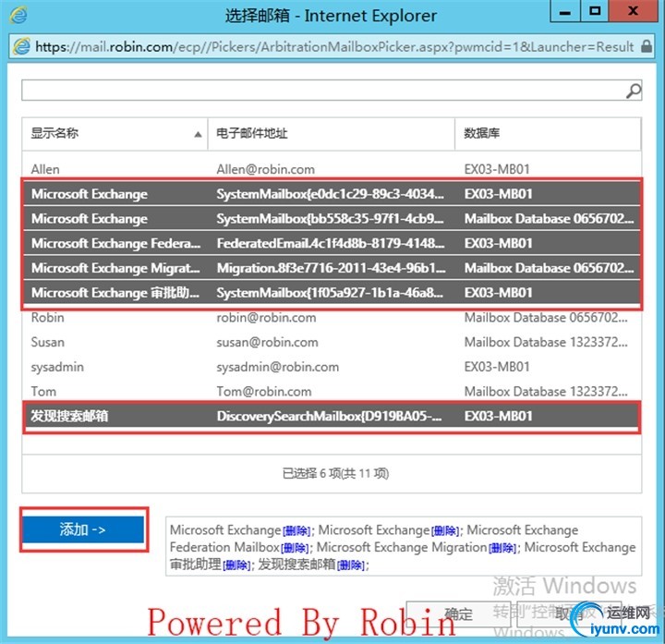Click the FederatedEmail.4c1f4d8b address cell

coord(331,243)
